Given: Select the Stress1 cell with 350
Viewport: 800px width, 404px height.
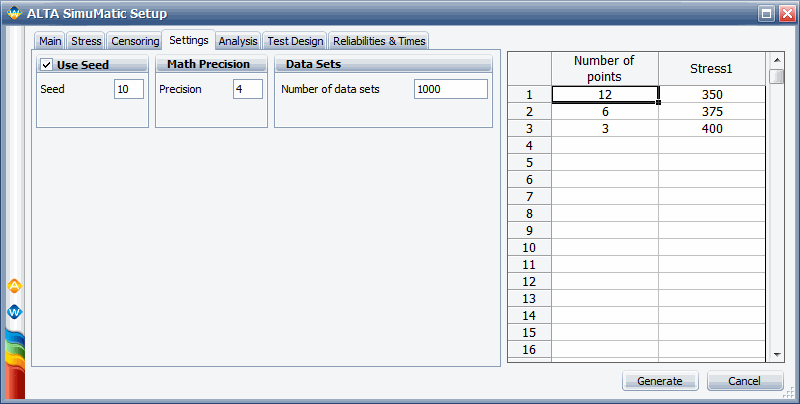Looking at the screenshot, I should pos(712,94).
